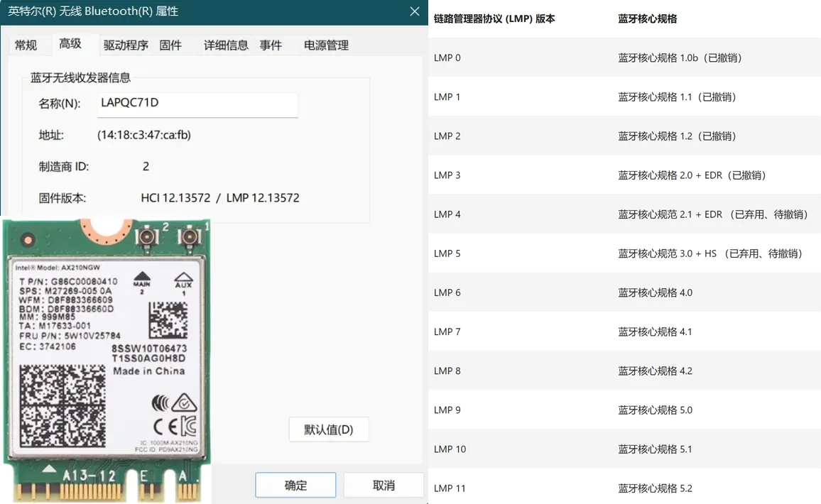Screen dimensions: 821x504
Task: Click 蓝牙核心规格 2.0 + EDR cell
Action: click(692, 175)
